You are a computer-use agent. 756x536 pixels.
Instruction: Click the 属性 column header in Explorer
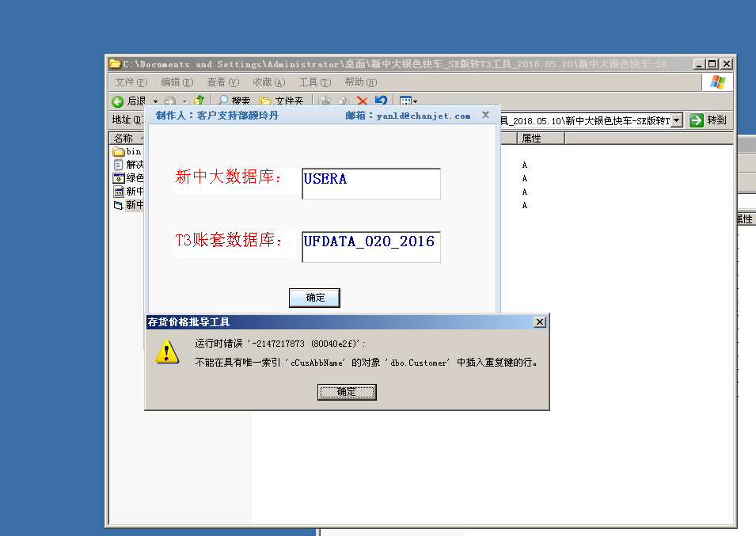pos(541,139)
